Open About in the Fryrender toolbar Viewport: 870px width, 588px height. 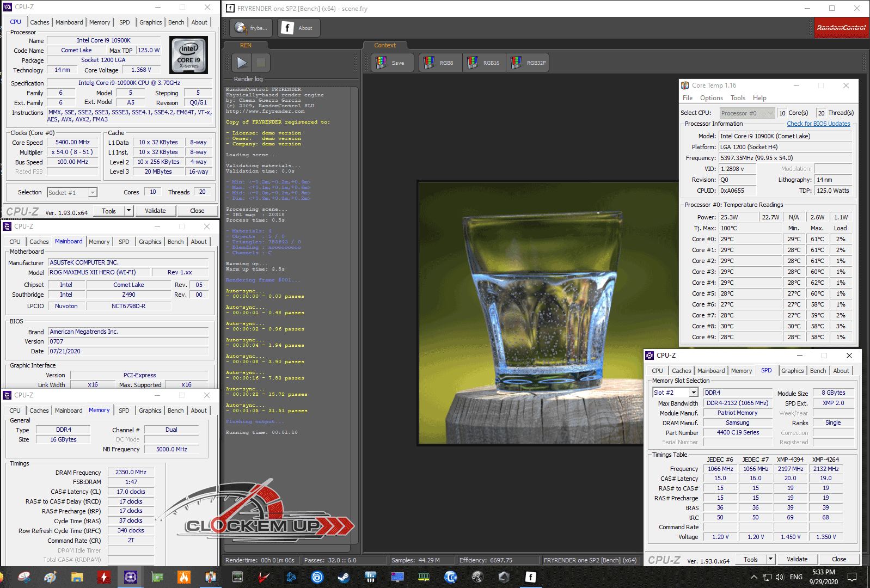298,28
